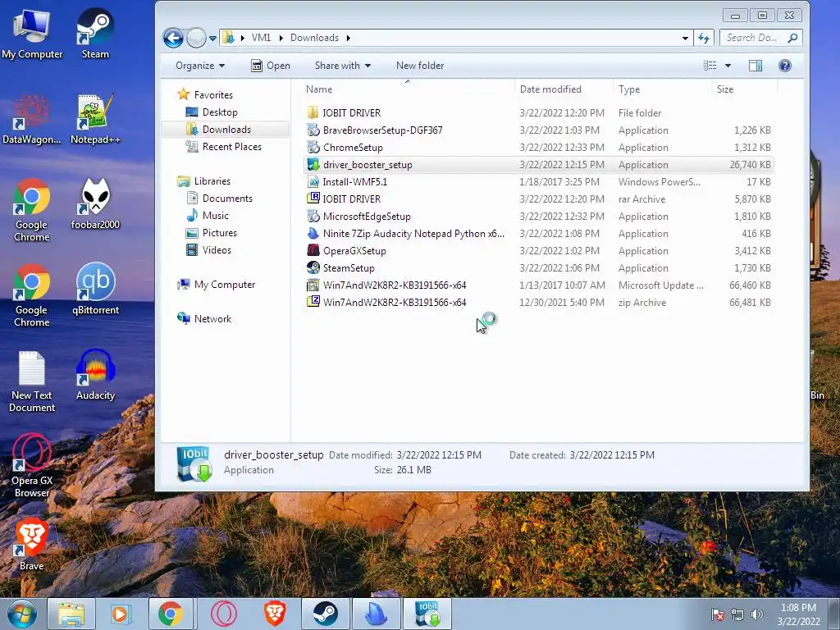Screen dimensions: 840x630
Task: Launch qBittorrent desktop shortcut
Action: [95, 290]
